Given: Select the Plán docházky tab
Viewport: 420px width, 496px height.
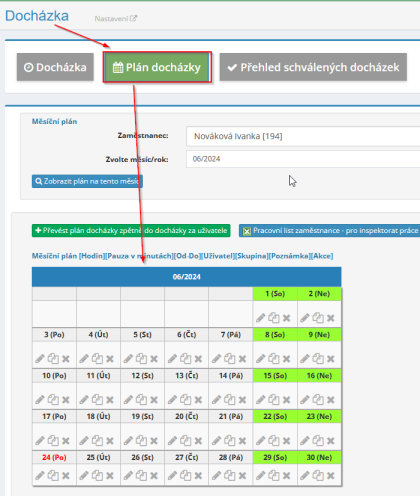Looking at the screenshot, I should [157, 67].
